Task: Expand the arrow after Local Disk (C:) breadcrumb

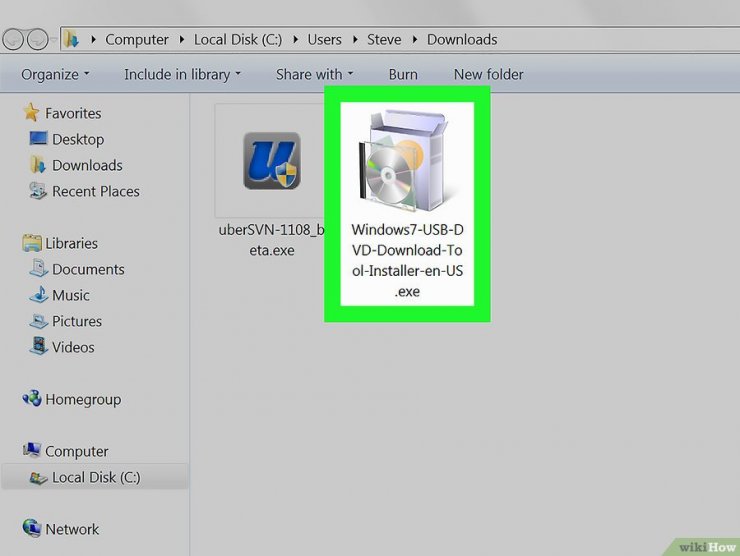Action: click(x=295, y=40)
